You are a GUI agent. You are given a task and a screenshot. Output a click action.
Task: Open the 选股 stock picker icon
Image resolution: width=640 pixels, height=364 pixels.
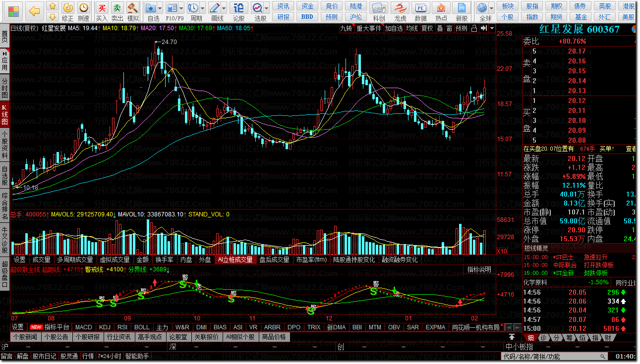[x=257, y=7]
